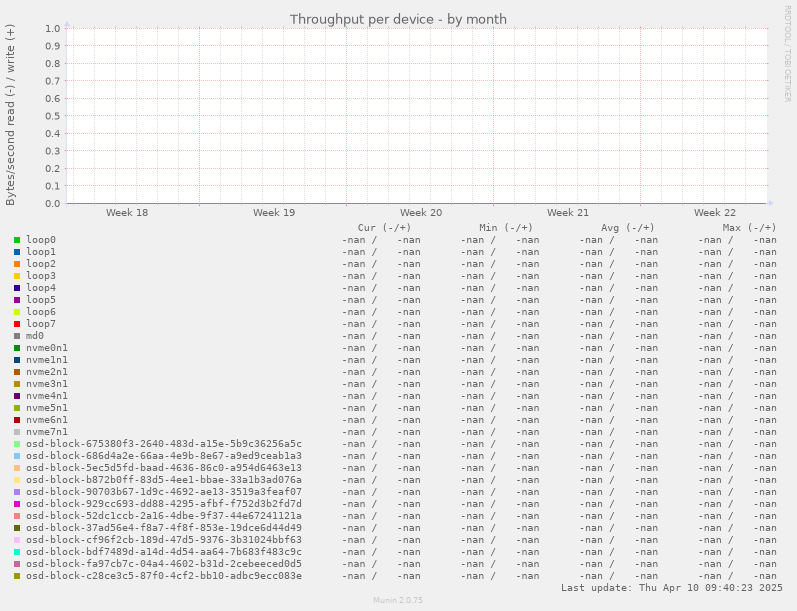Click the swatch for osd-block-b872b0ff
Screen dimensions: 797x611
pos(17,480)
